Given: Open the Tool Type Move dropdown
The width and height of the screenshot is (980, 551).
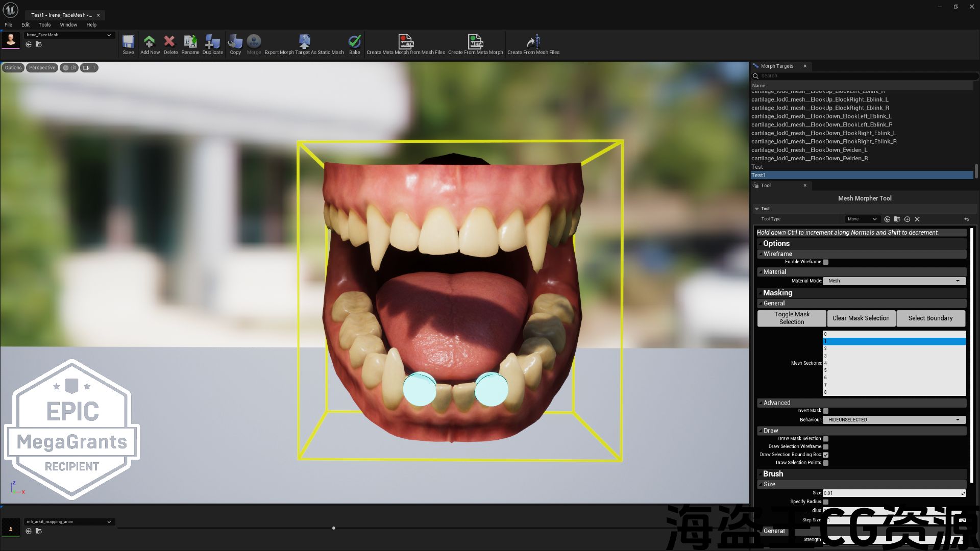Looking at the screenshot, I should pyautogui.click(x=862, y=219).
